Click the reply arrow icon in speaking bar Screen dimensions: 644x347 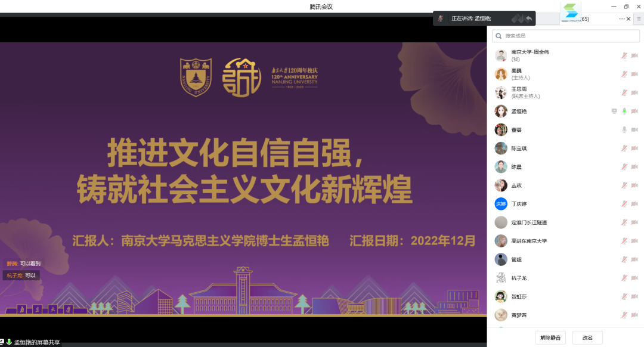coord(528,18)
